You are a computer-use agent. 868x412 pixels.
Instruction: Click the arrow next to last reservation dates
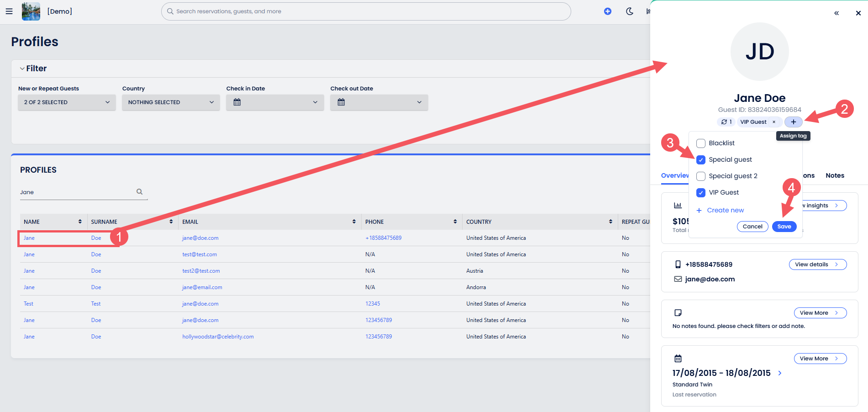pos(780,373)
